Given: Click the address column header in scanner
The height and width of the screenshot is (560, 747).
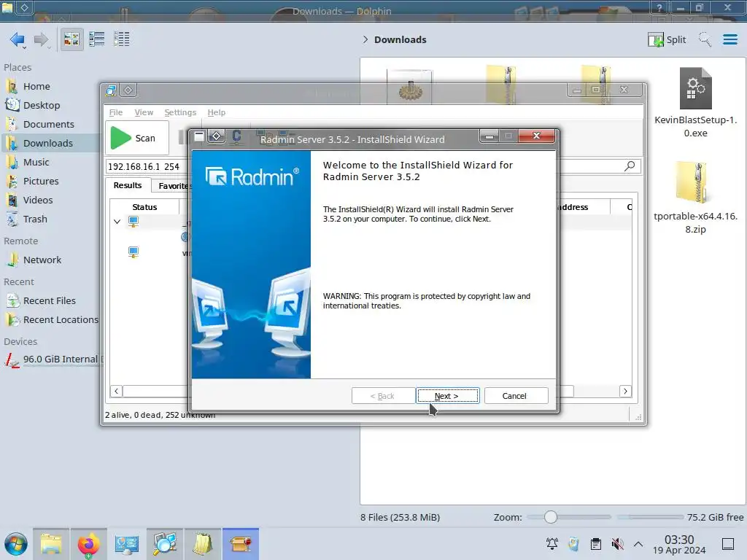Looking at the screenshot, I should click(573, 207).
